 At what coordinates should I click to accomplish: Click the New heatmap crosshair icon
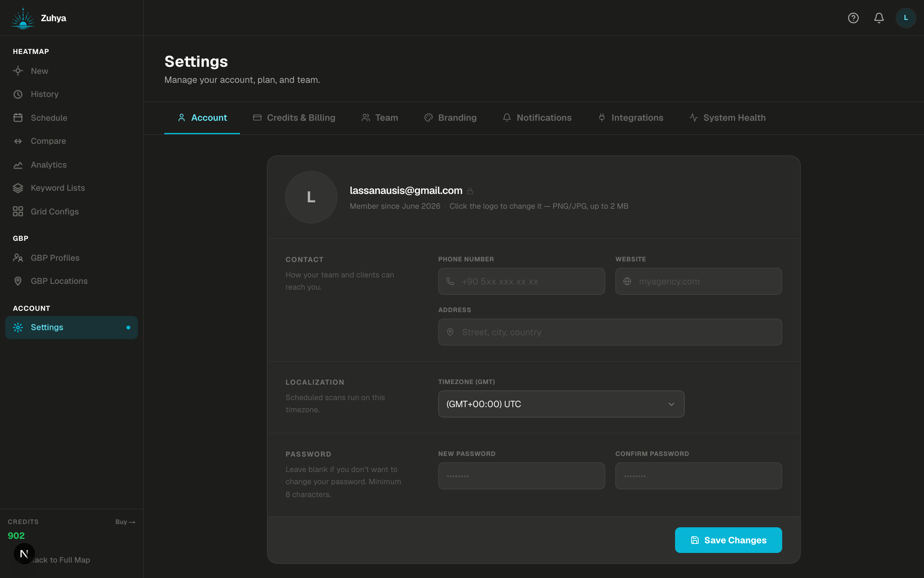pos(18,71)
